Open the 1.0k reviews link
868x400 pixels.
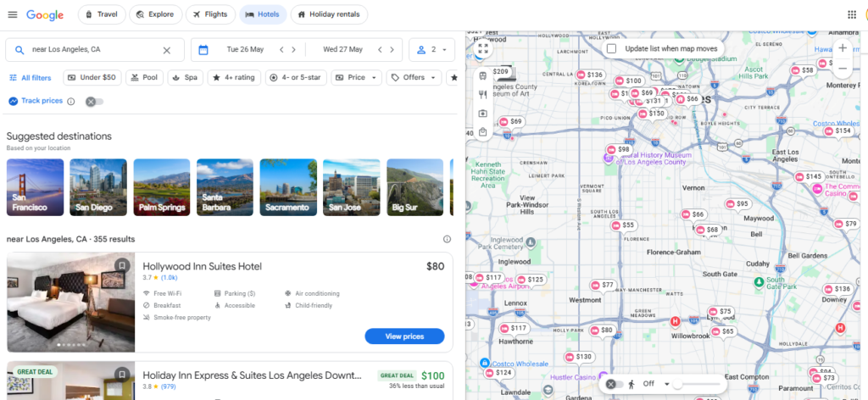(x=169, y=278)
